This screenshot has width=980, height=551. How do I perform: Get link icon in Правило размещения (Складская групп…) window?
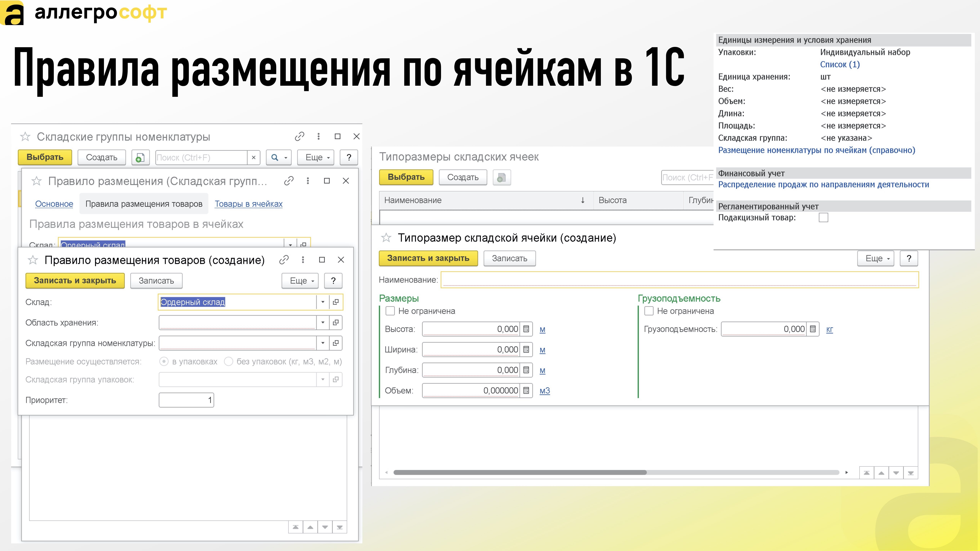289,181
